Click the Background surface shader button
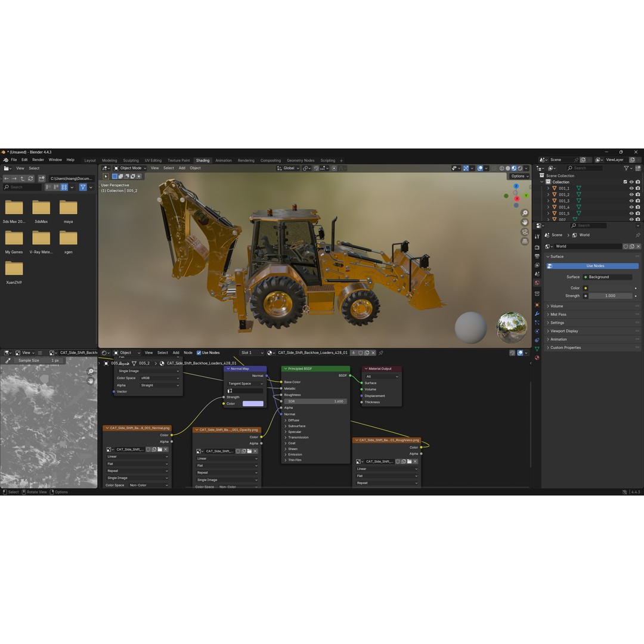The image size is (644, 644). pyautogui.click(x=608, y=277)
